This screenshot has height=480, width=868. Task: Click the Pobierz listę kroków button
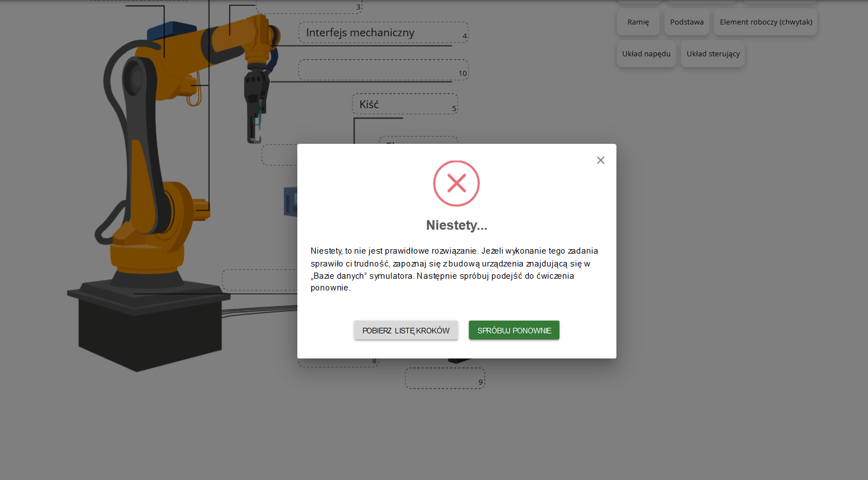[x=406, y=331]
